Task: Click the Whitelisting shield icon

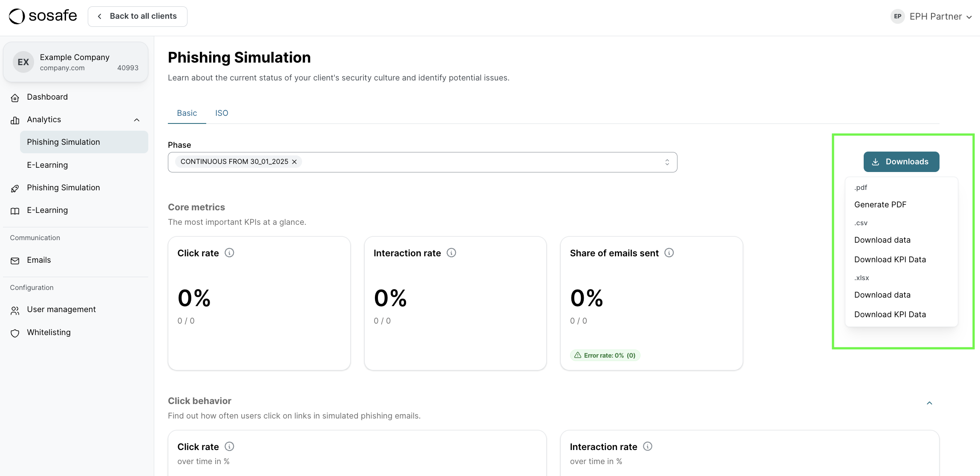Action: click(x=15, y=333)
